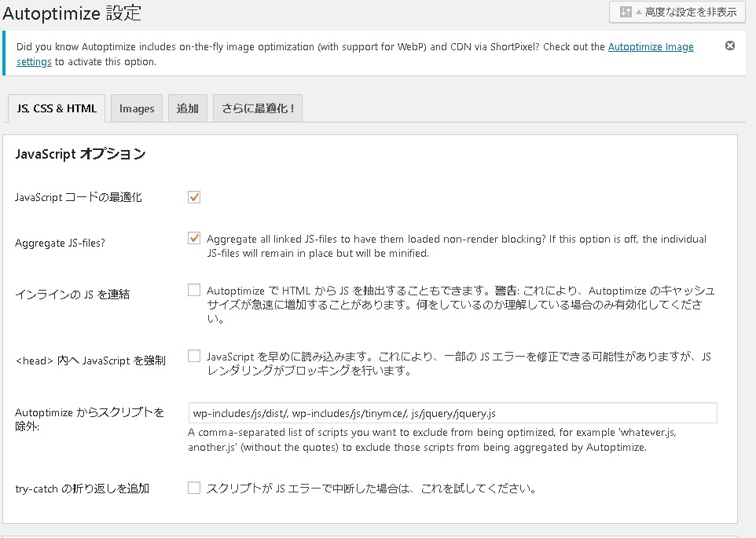The image size is (756, 538).
Task: Enable the インラインの JS を連結 checkbox
Action: (x=194, y=291)
